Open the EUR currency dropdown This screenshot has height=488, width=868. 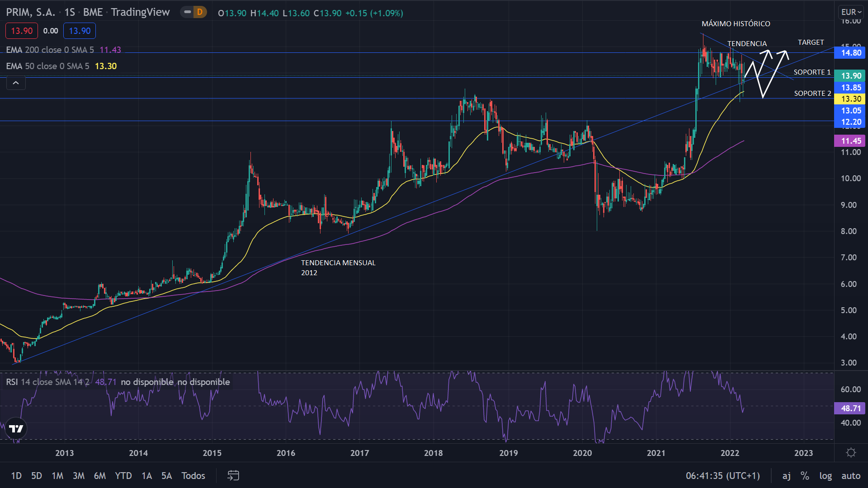click(x=851, y=12)
